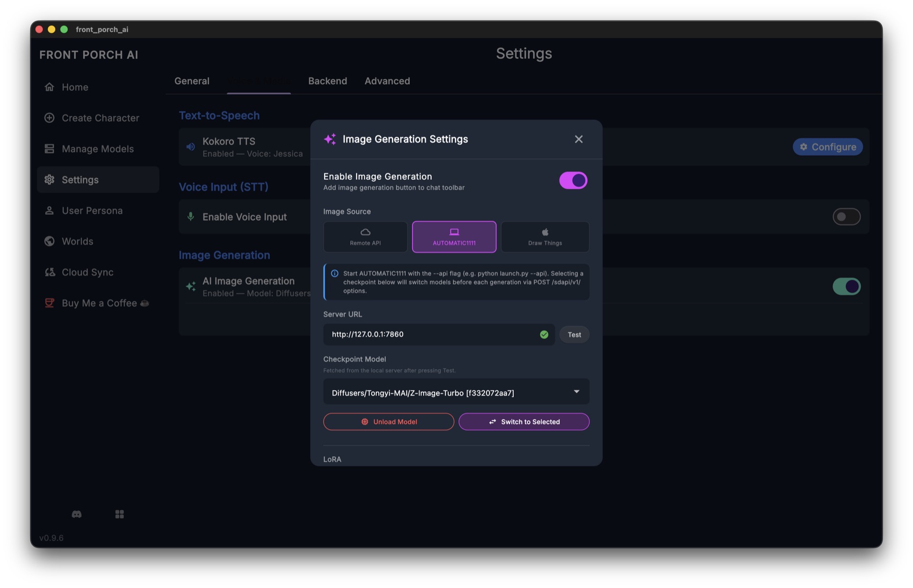Screen dimensions: 913x588
Task: Switch to the Backend settings tab
Action: tap(328, 81)
